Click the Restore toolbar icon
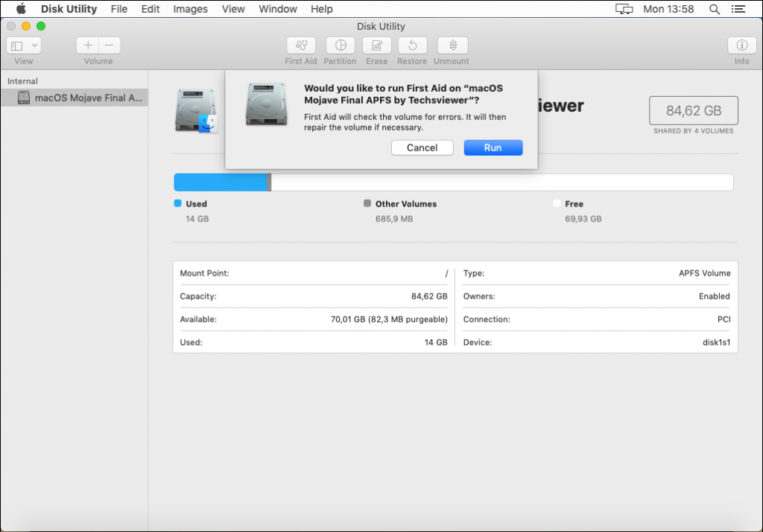Screen dimensions: 763x532 tap(412, 45)
